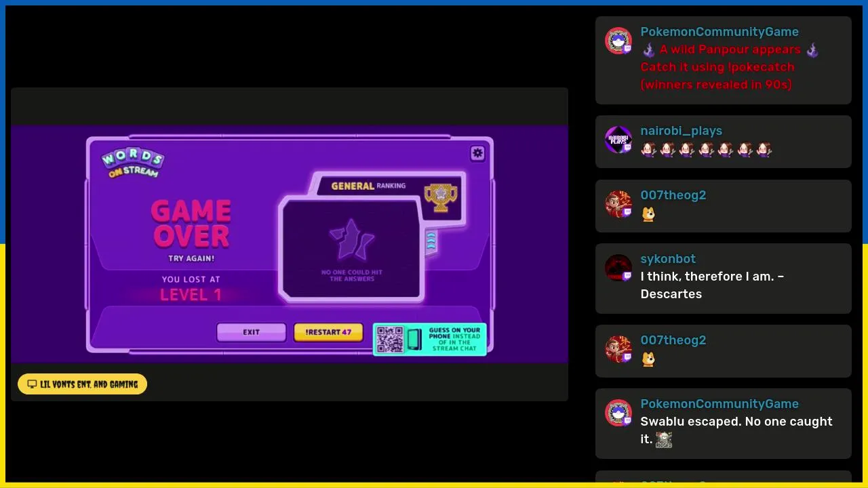The height and width of the screenshot is (488, 868).
Task: Click the Twitch badge on nairobi_plays avatar
Action: (x=627, y=148)
